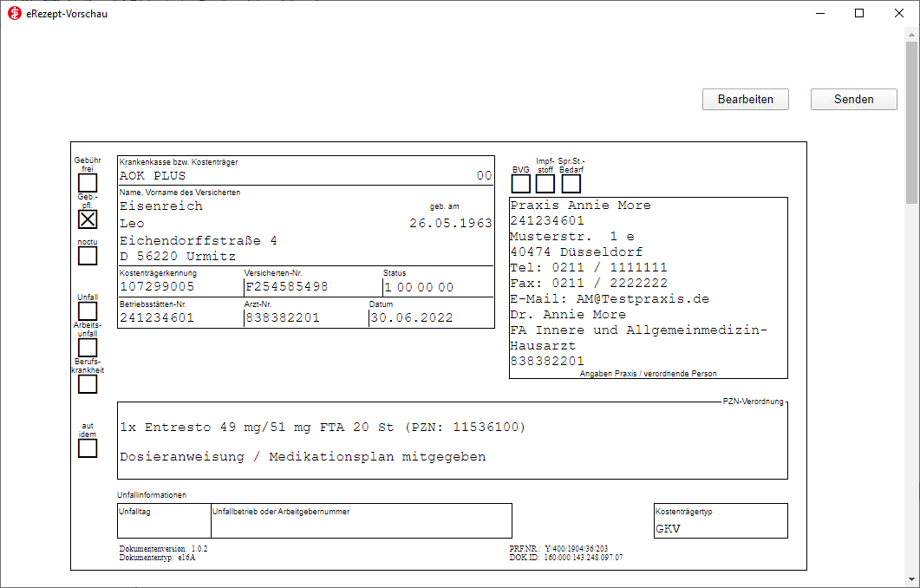
Task: Click the vertical scrollbar thumb
Action: tap(911, 122)
